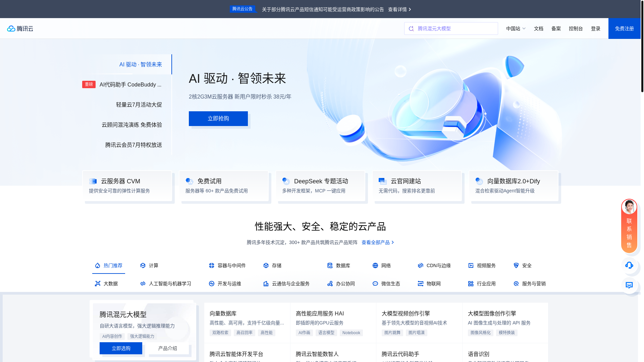Click the 数据库 category icon
This screenshot has height=362, width=644.
tap(330, 265)
